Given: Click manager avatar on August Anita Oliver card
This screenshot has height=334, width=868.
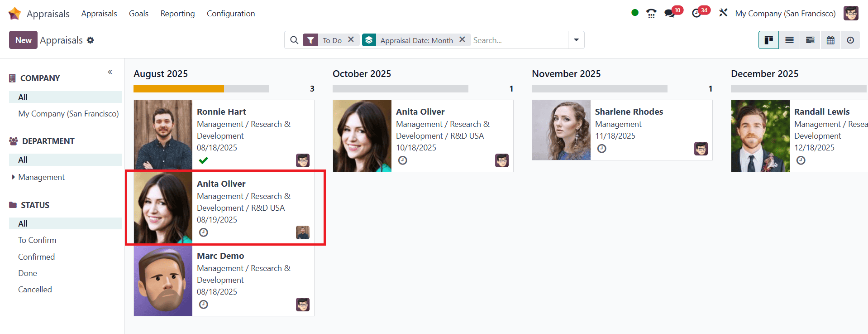Looking at the screenshot, I should coord(303,232).
